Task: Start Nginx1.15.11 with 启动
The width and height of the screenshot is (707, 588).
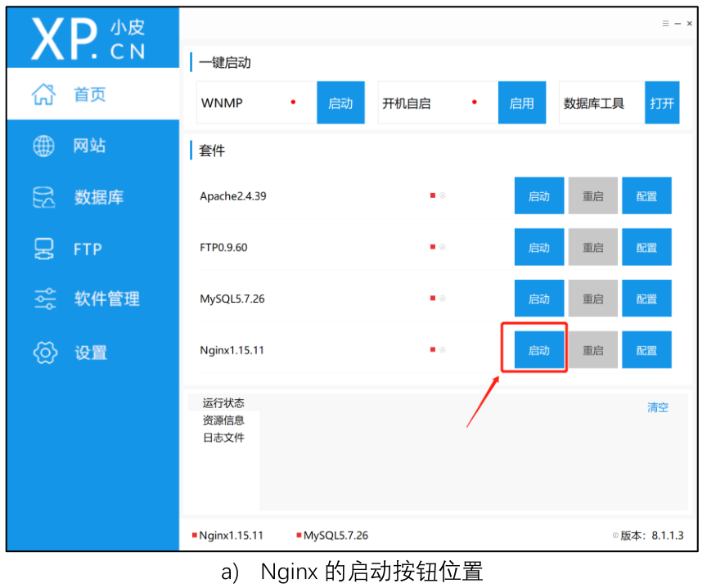Action: coord(538,350)
